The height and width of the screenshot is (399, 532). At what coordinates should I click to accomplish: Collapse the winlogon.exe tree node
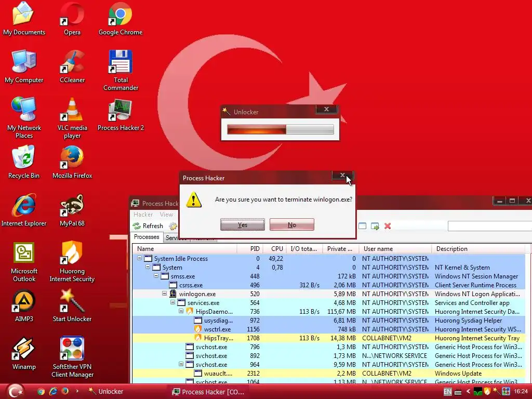(165, 294)
